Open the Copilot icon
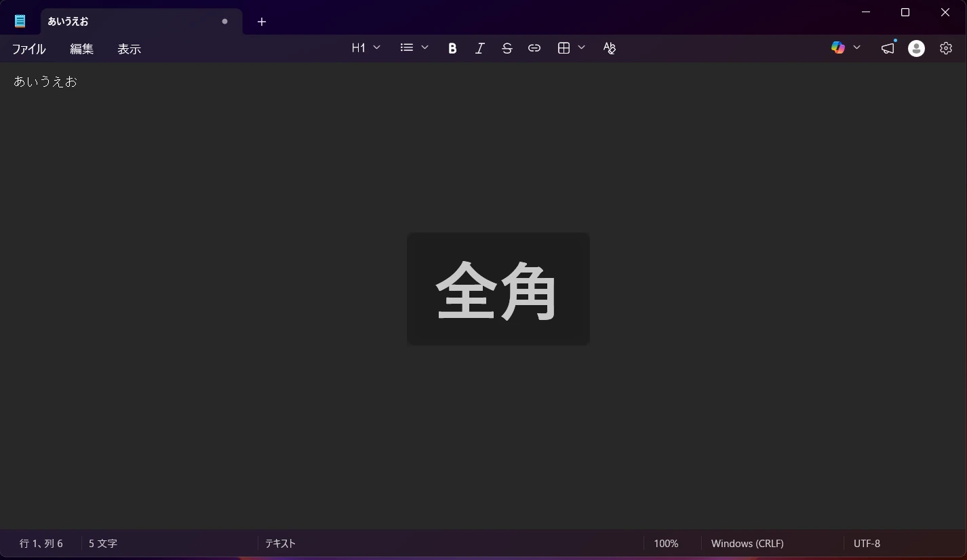967x560 pixels. 838,47
